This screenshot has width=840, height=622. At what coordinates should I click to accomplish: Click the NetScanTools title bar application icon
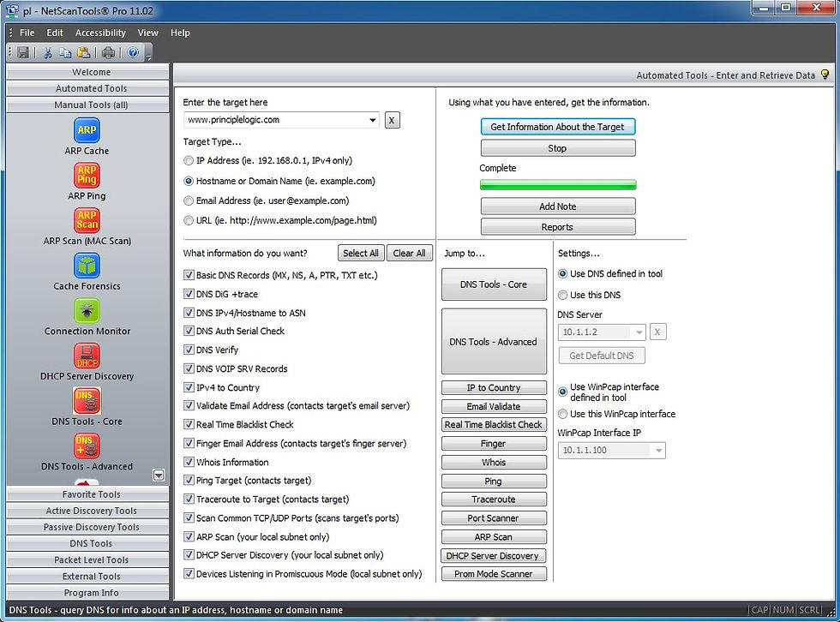12,10
